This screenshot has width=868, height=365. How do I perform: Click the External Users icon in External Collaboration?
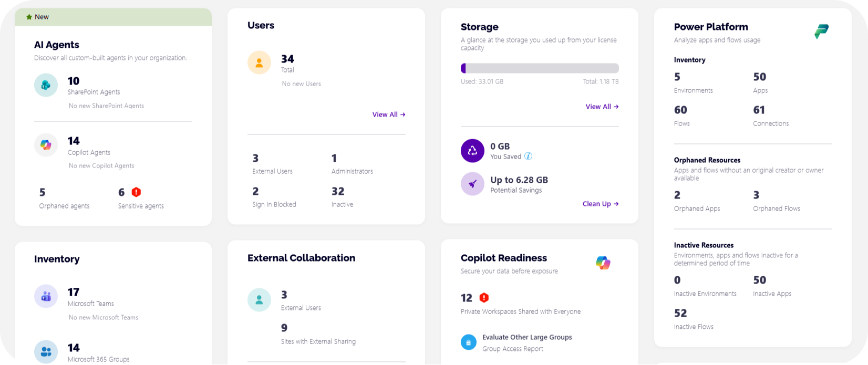[259, 299]
